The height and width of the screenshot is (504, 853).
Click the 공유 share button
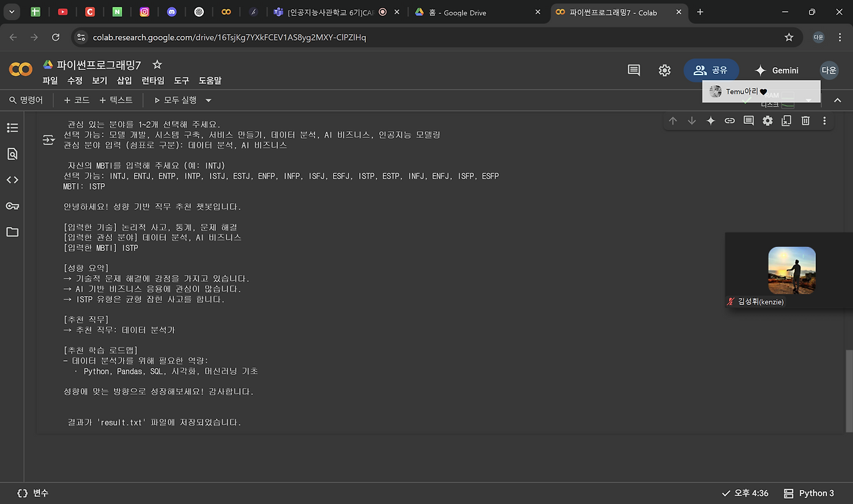pyautogui.click(x=711, y=70)
